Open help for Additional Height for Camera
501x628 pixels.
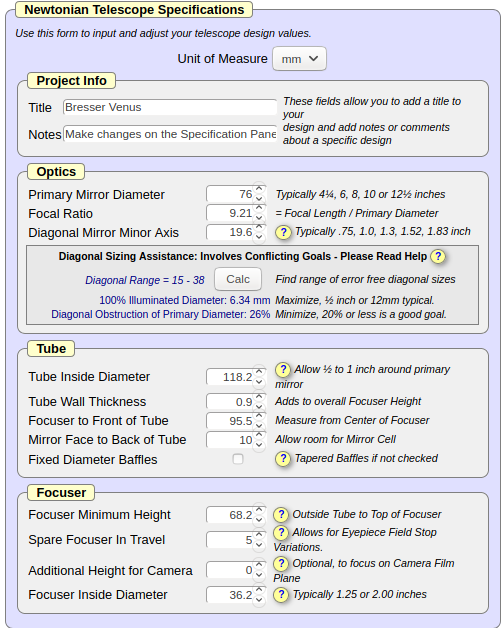tap(281, 564)
